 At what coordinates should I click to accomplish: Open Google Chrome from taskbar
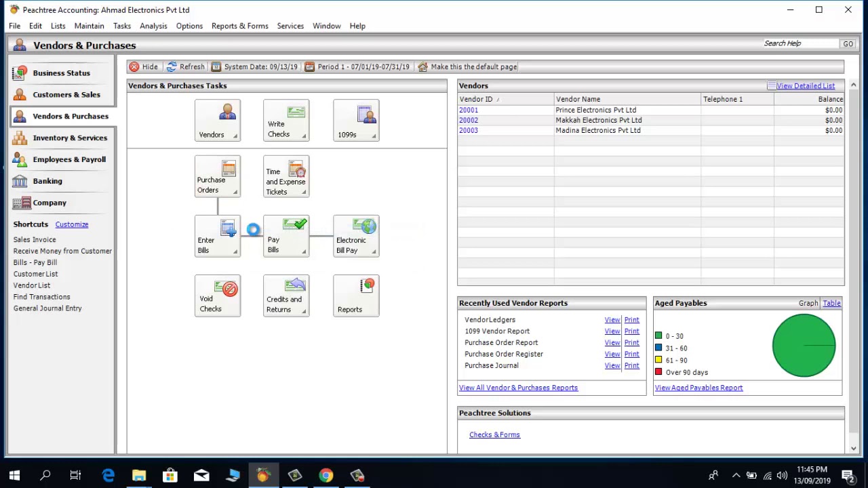(x=326, y=475)
